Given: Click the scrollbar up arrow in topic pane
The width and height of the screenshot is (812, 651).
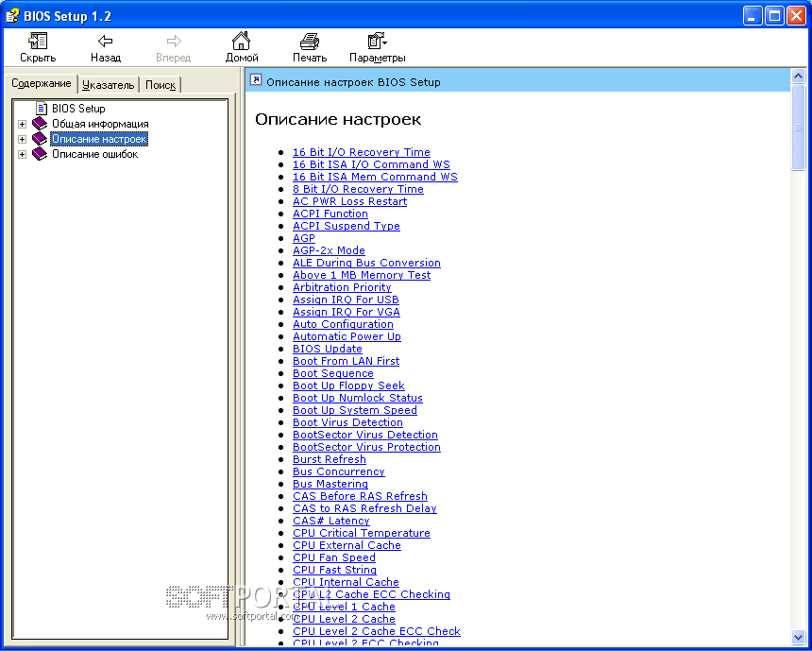Looking at the screenshot, I should tap(798, 77).
